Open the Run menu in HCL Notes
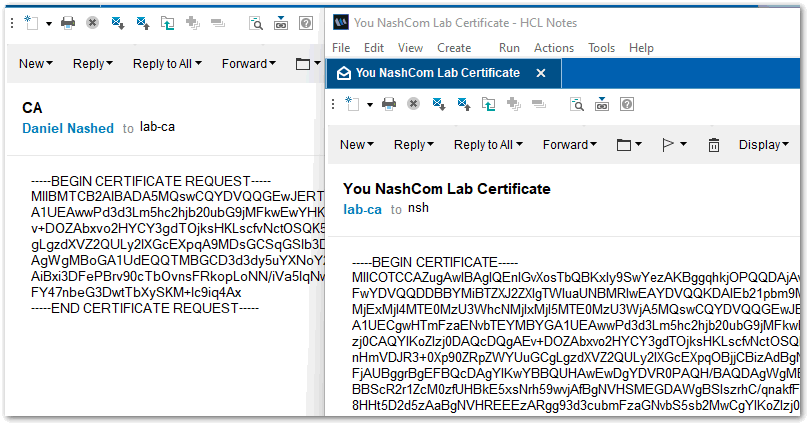This screenshot has width=809, height=425. pyautogui.click(x=509, y=47)
